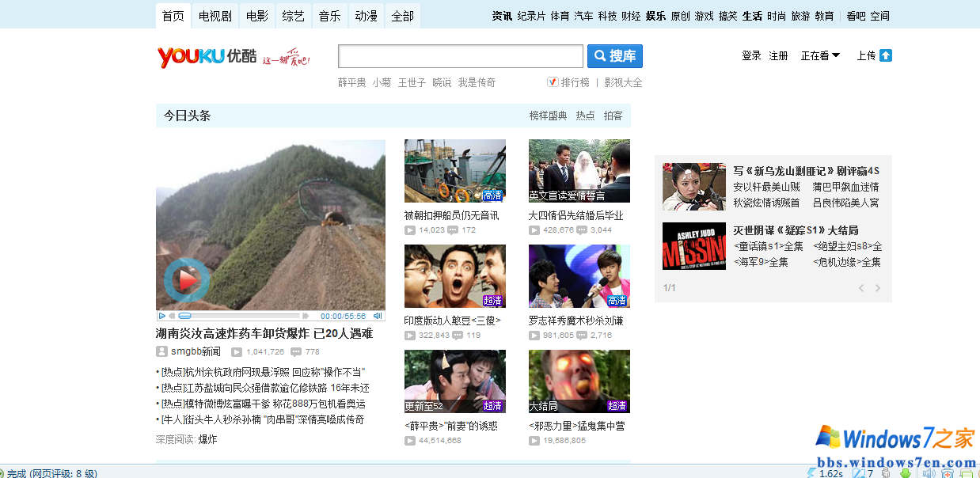This screenshot has width=980, height=478.
Task: Click inside the search input field
Action: [x=460, y=56]
